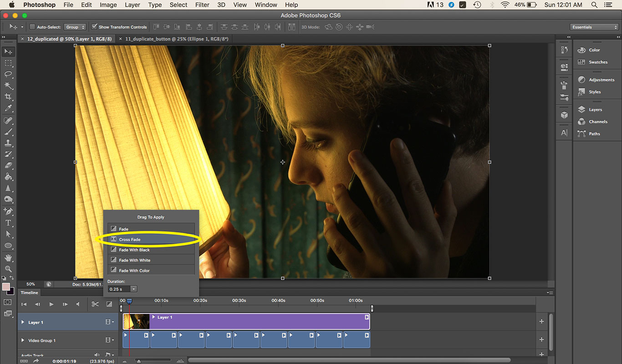622x364 pixels.
Task: Click the 3D Roll mode icon
Action: coord(339,27)
